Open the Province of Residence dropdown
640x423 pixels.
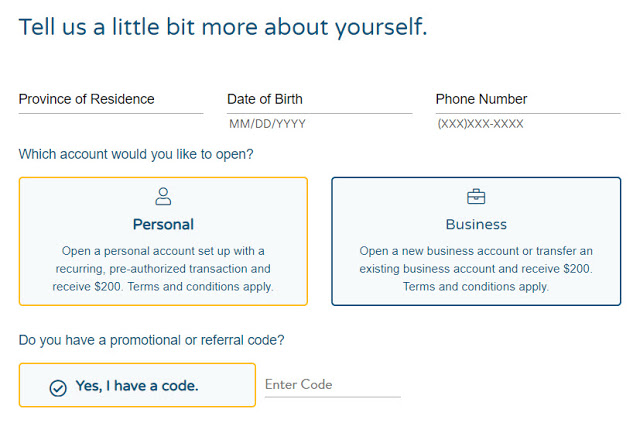[110, 100]
